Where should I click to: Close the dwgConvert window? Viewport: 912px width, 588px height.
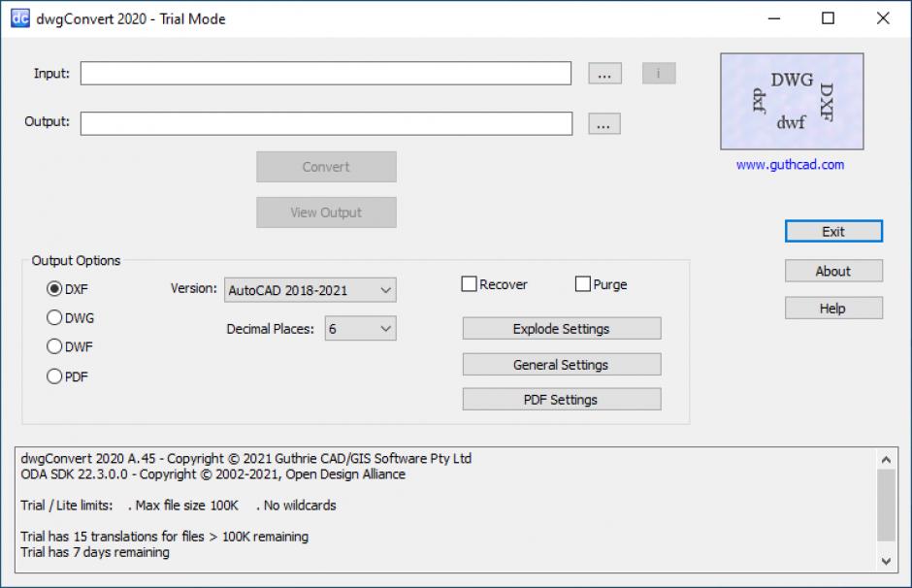coord(883,18)
